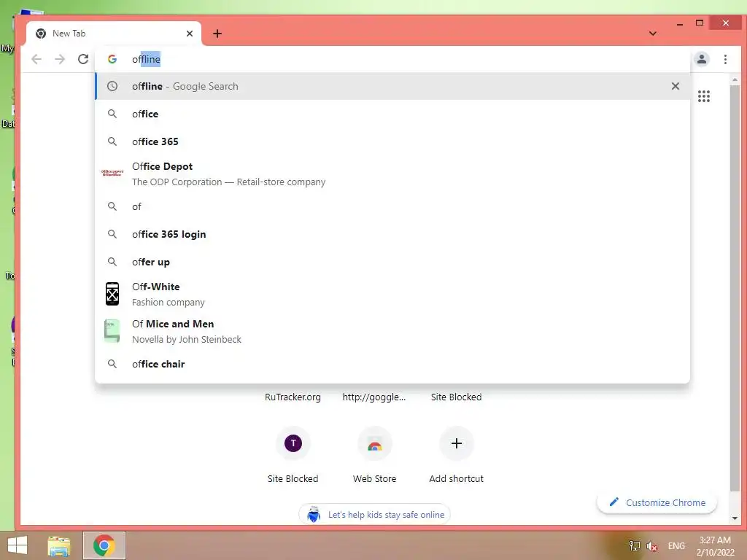Select the New Tab tab
The image size is (747, 560).
pyautogui.click(x=114, y=34)
